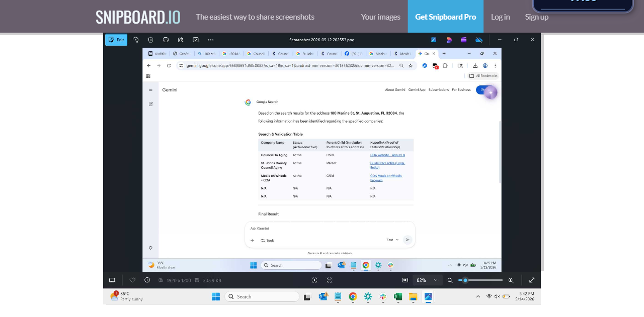Viewport: 644px width, 317px height.
Task: Click fit-to-window icon beside zoom percent
Action: [x=405, y=280]
